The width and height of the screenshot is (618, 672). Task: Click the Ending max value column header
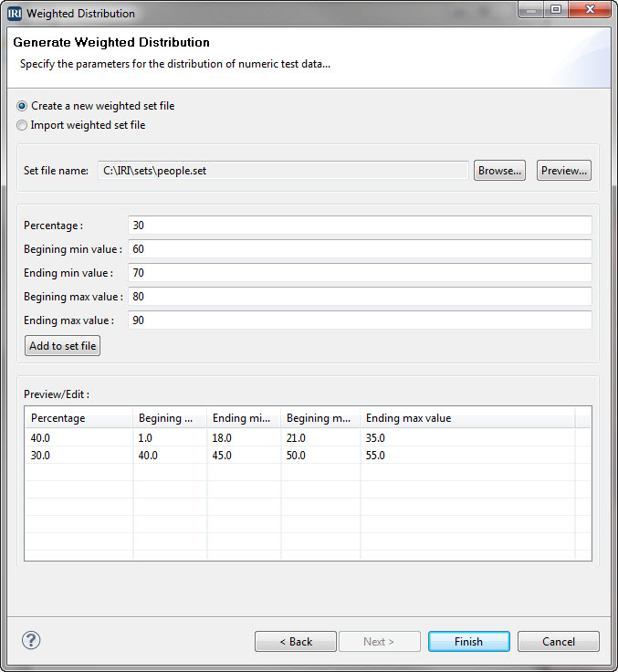click(x=466, y=418)
